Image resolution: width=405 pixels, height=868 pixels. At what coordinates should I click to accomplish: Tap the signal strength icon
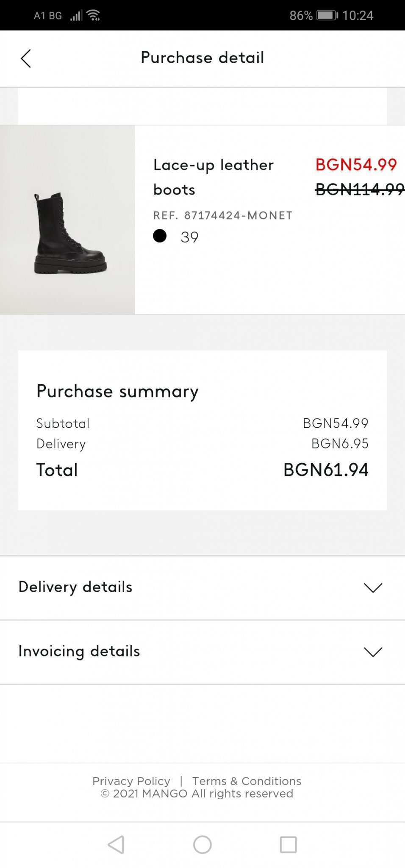[76, 16]
